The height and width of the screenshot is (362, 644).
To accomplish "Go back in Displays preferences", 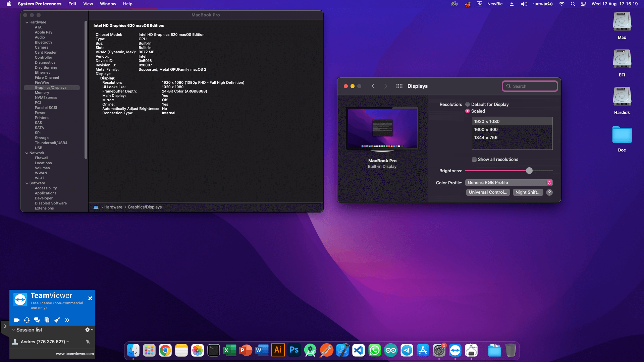I will (x=373, y=86).
